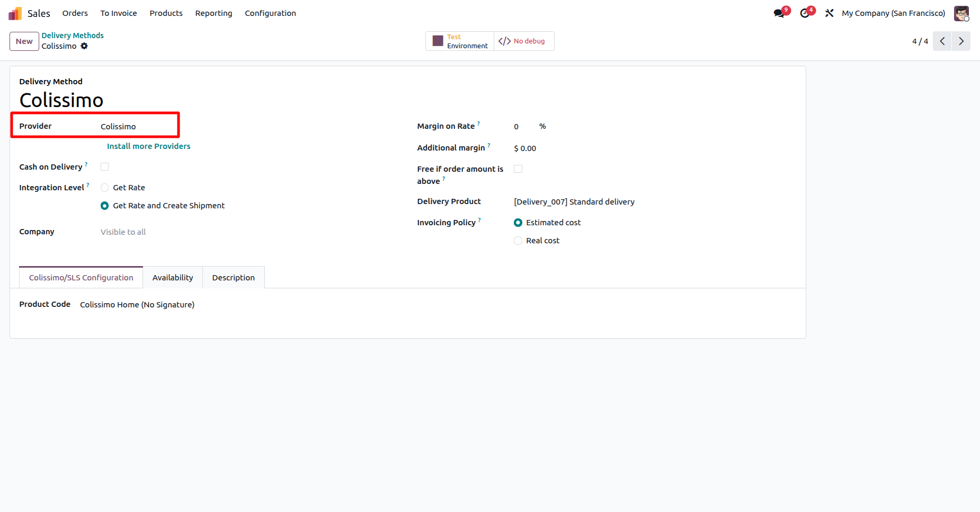Open the Colissimo gear actions menu
The width and height of the screenshot is (980, 512).
point(84,46)
